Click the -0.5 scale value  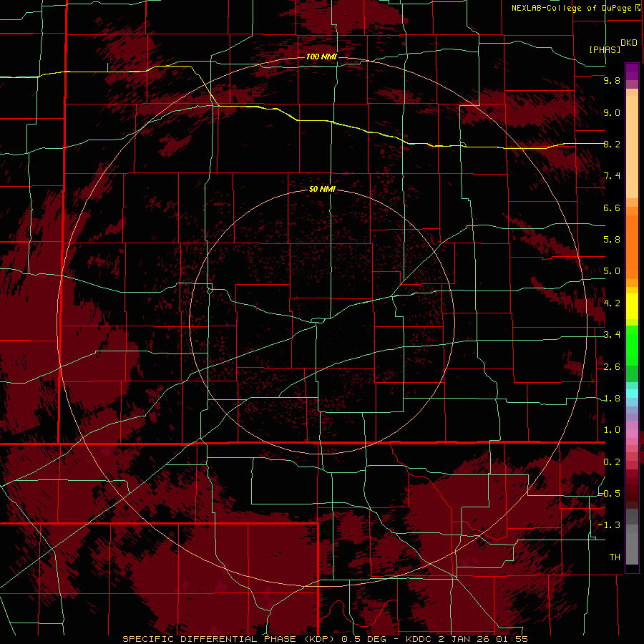click(610, 493)
